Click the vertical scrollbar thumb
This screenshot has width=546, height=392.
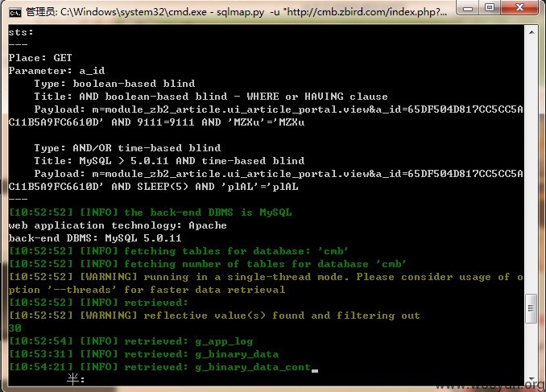[532, 308]
